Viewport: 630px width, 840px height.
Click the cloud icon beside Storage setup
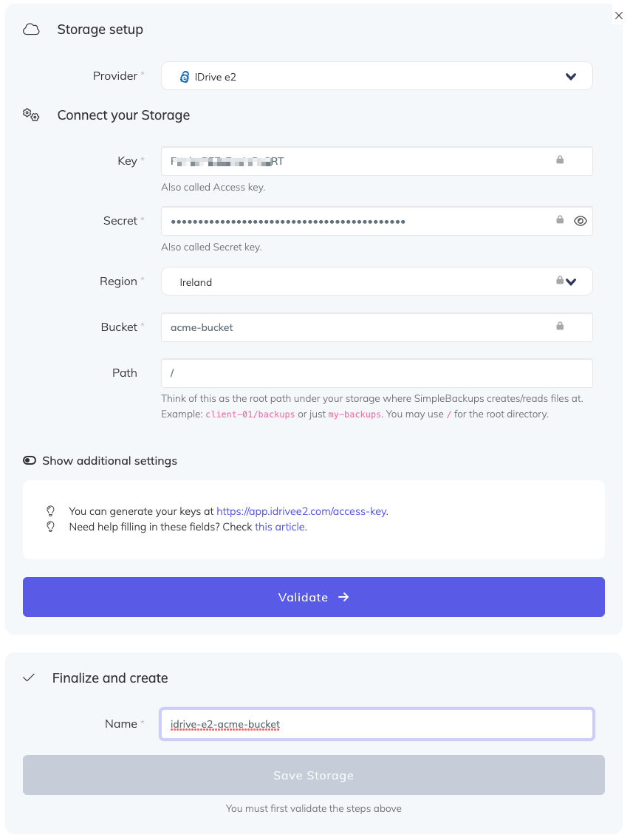coord(31,30)
